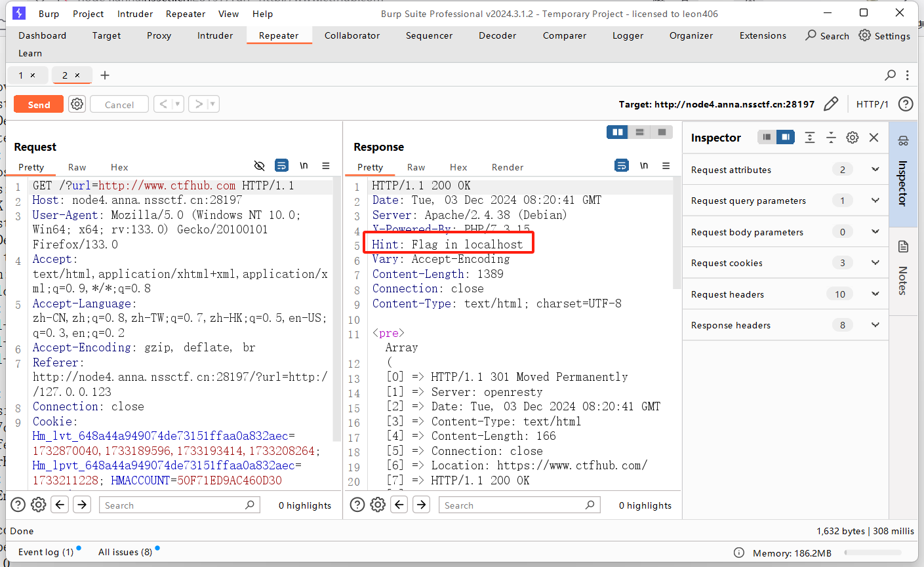The height and width of the screenshot is (567, 924).
Task: Edit target with the pencil icon
Action: (x=831, y=104)
